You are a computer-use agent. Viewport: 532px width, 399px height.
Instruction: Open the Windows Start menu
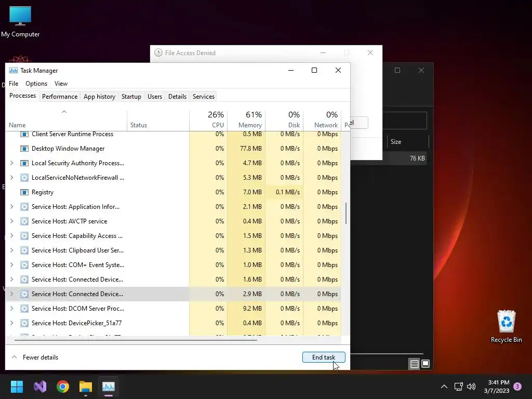point(17,387)
